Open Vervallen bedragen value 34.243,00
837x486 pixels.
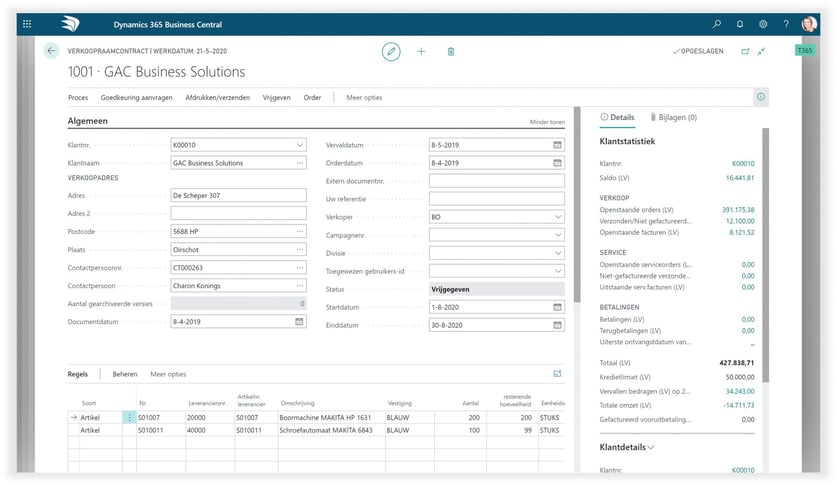tap(740, 391)
